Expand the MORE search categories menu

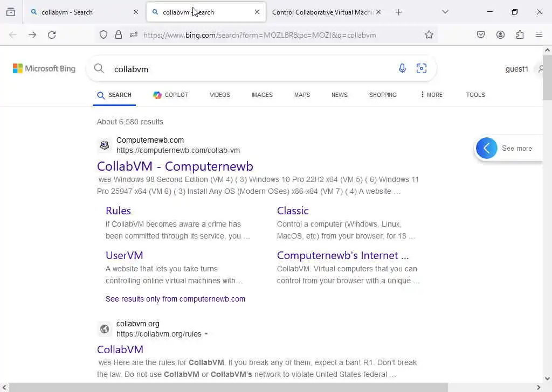tap(432, 95)
